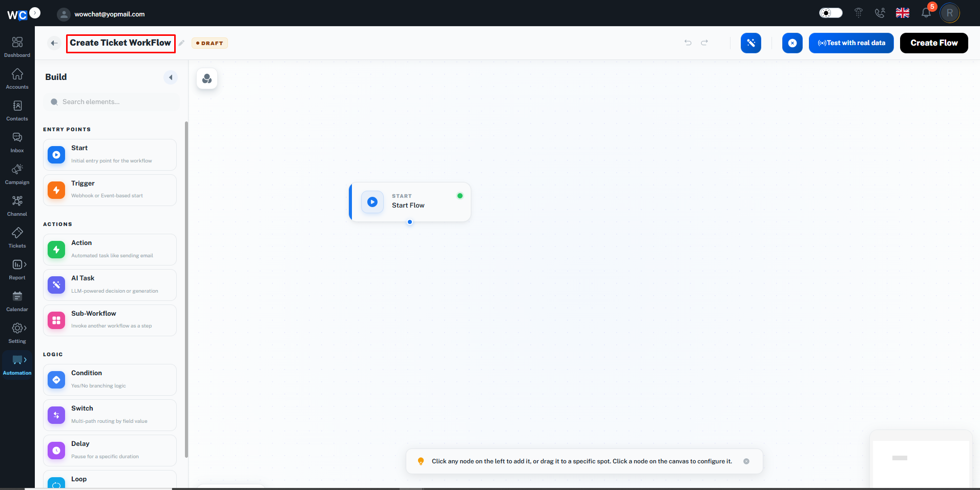Redo the last canvas change
This screenshot has height=490, width=980.
[x=704, y=43]
